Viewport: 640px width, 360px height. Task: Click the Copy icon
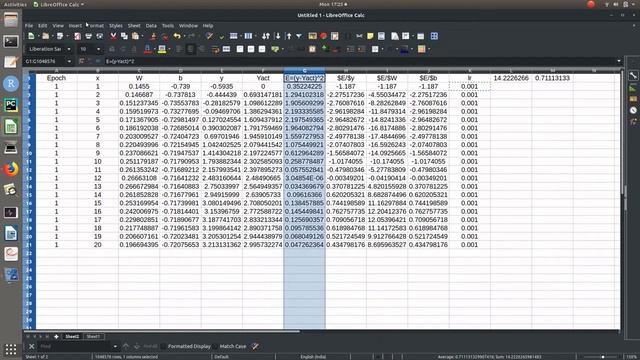point(124,36)
